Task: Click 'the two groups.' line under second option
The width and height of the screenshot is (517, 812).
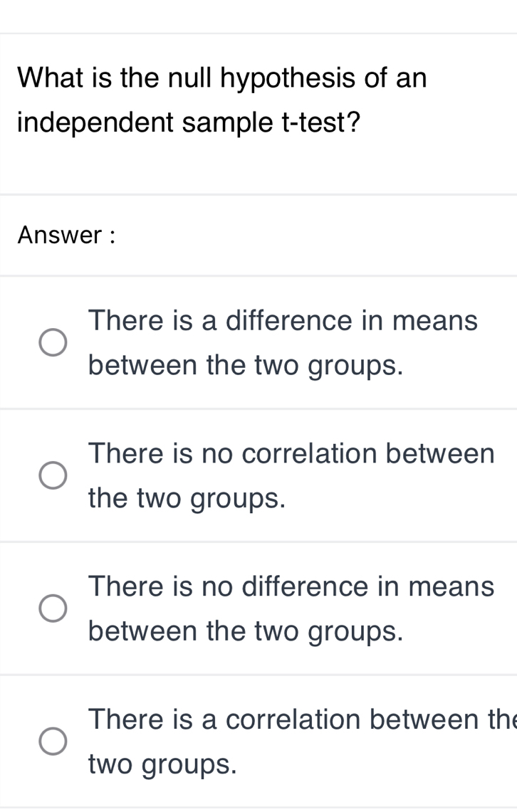Action: (x=187, y=498)
